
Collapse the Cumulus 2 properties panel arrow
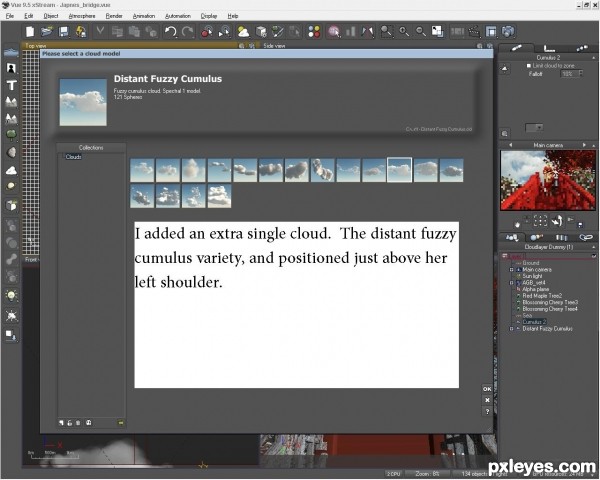coord(593,58)
